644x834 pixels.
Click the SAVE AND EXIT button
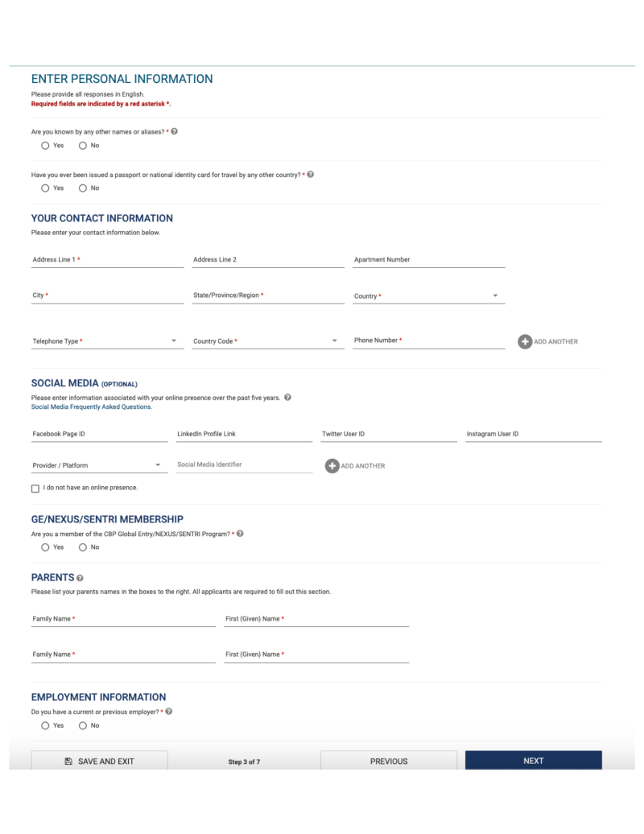pyautogui.click(x=100, y=761)
